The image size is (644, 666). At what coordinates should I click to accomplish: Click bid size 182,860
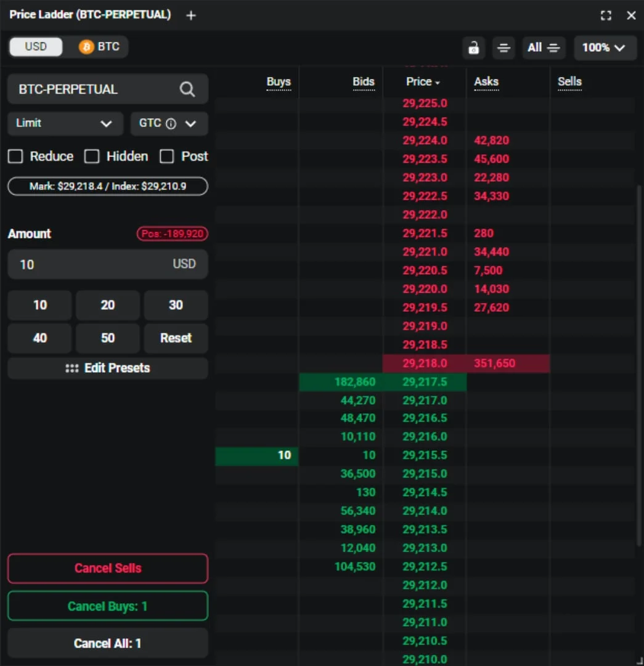tap(355, 382)
